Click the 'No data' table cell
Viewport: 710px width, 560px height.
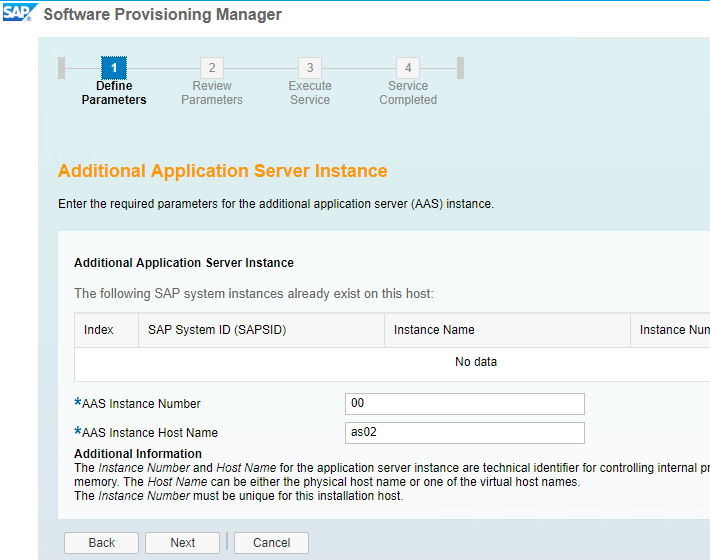pos(476,362)
